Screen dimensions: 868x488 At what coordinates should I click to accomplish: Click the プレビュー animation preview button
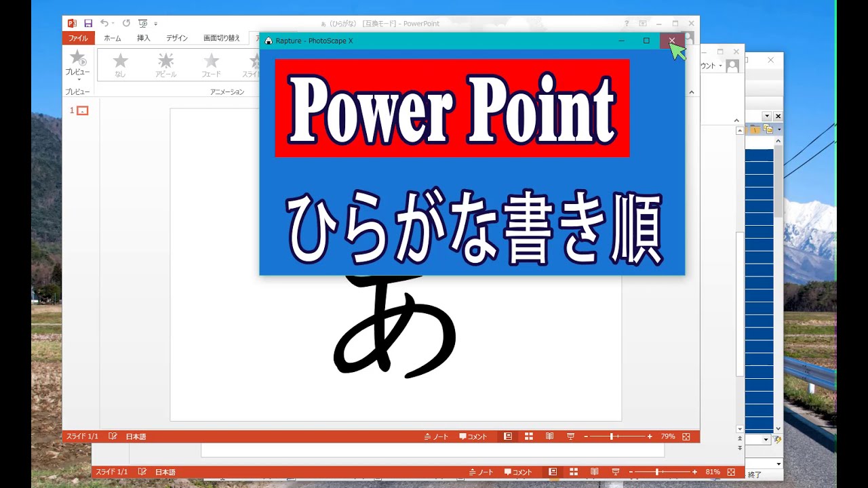coord(77,65)
